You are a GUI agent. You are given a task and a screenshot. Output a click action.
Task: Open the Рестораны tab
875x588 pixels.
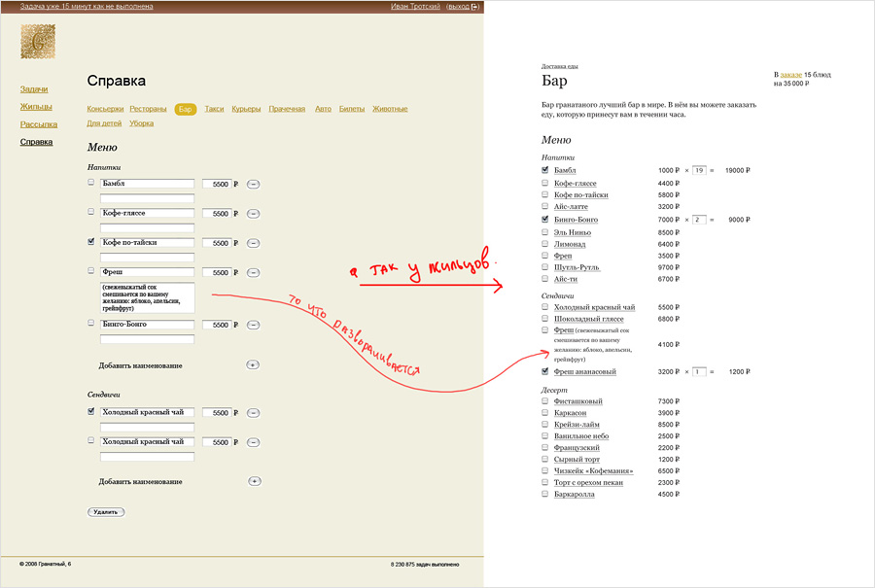[x=148, y=109]
